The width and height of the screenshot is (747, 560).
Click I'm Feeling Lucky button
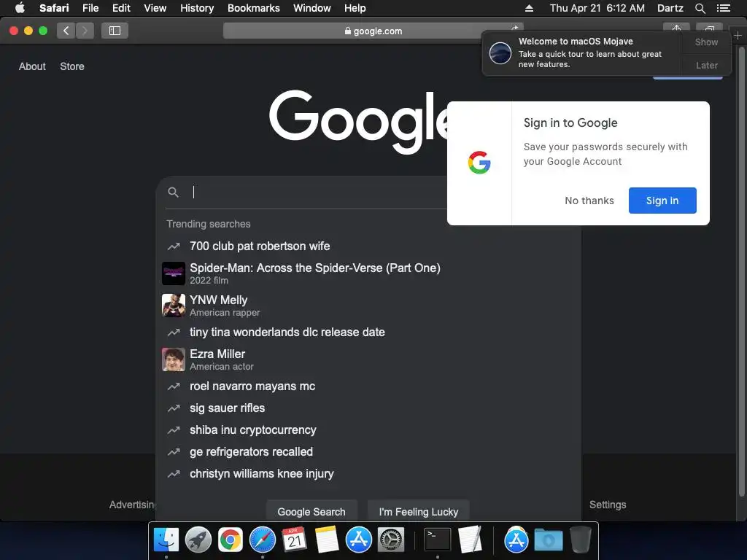click(x=418, y=512)
